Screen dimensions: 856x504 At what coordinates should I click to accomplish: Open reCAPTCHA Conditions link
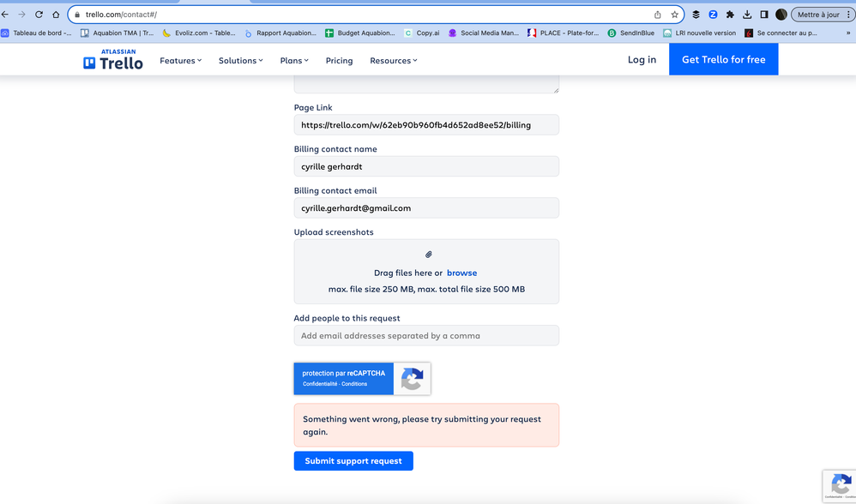point(354,384)
